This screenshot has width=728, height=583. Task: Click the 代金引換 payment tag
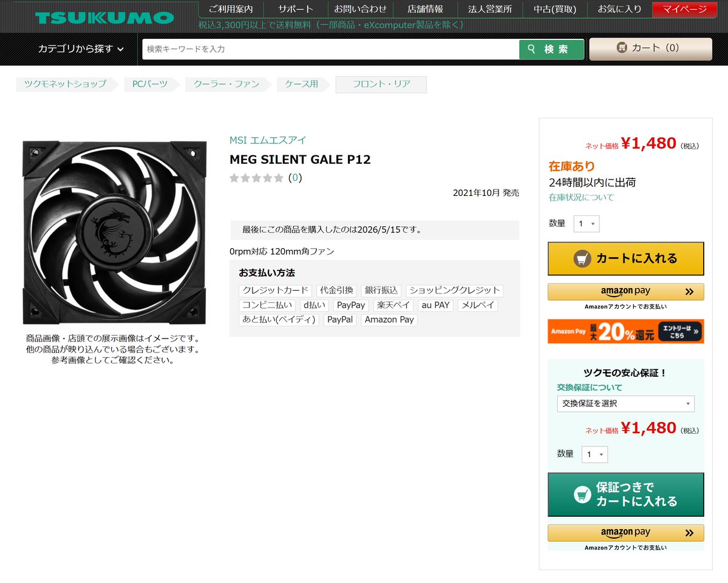[x=336, y=291]
